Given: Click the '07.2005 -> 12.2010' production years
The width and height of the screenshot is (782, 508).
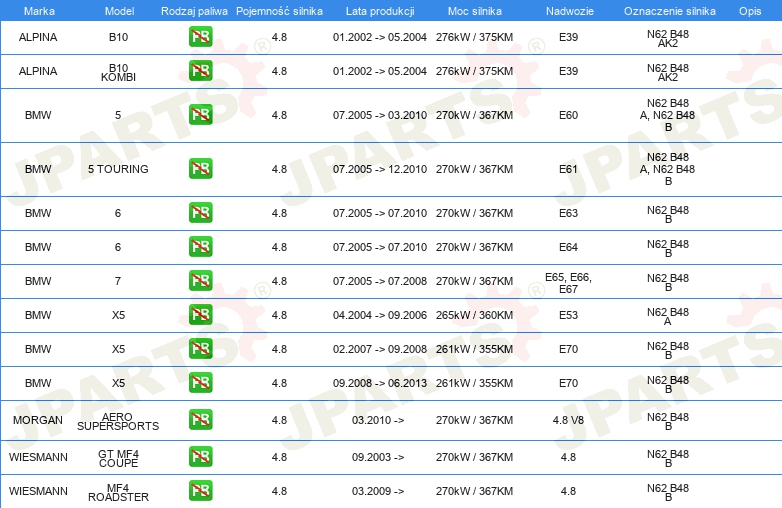Looking at the screenshot, I should 380,169.
